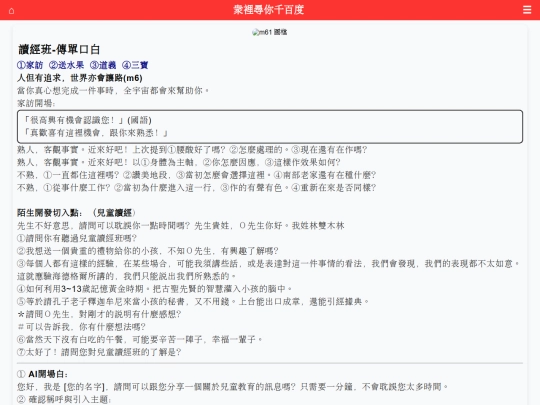Click line ⑥當然天下沒有白吃的午餐
The width and height of the screenshot is (540, 405).
(x=140, y=340)
